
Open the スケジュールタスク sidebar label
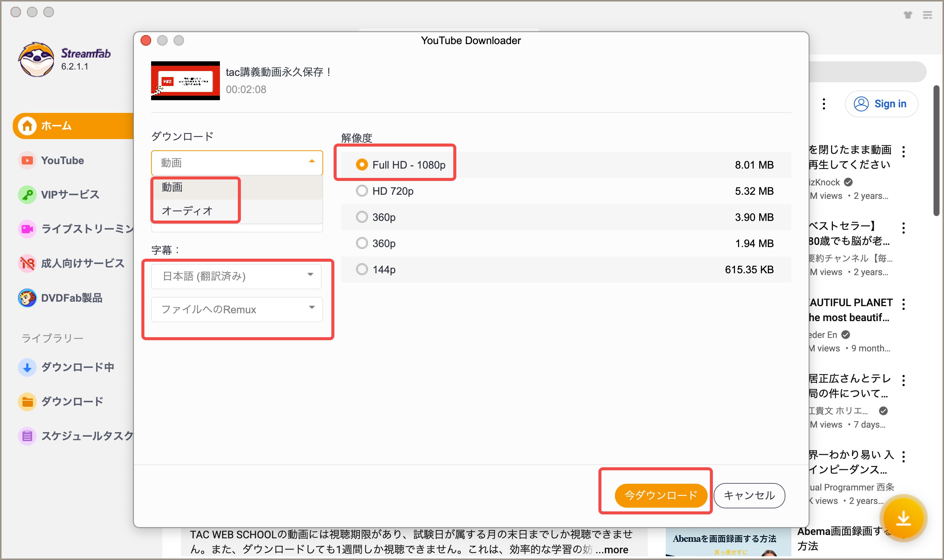click(87, 436)
